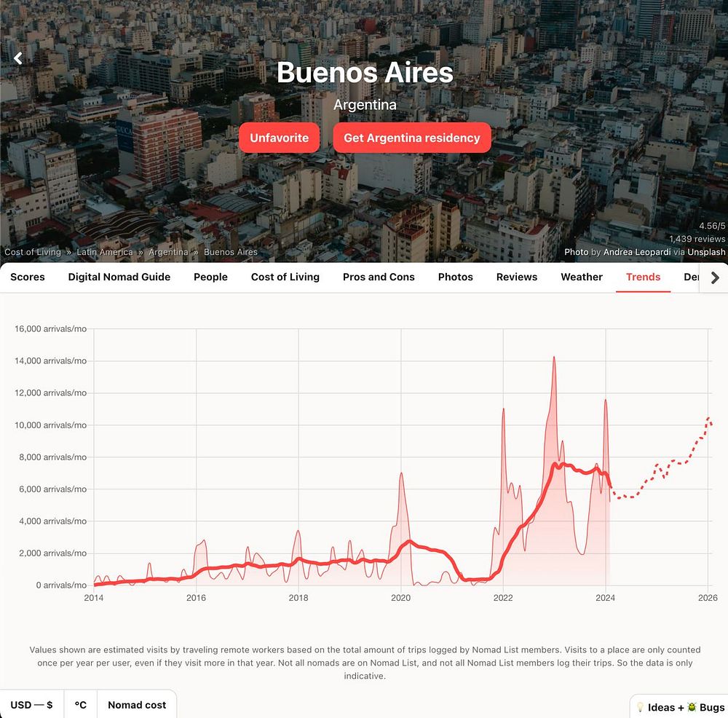Open the Nomad cost selector
Viewport: 728px width, 718px height.
click(x=137, y=705)
